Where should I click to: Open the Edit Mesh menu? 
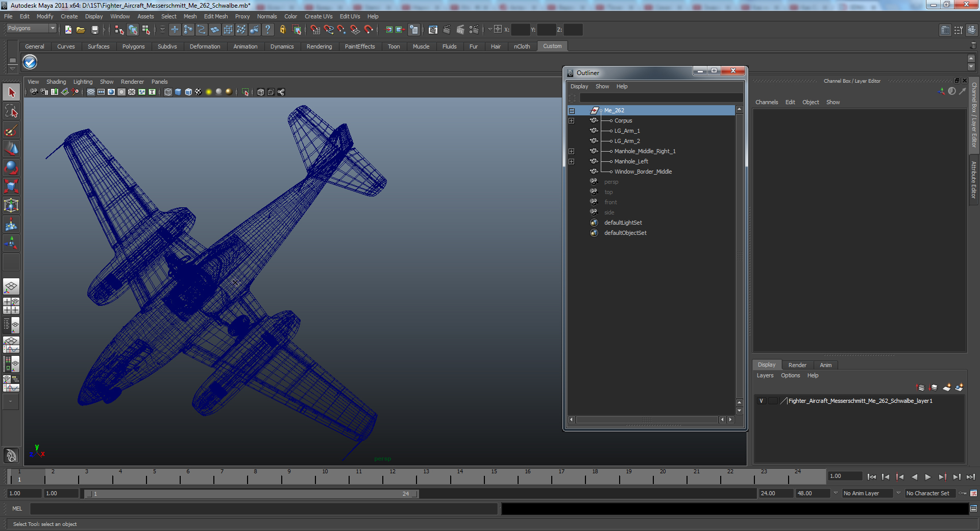(216, 16)
